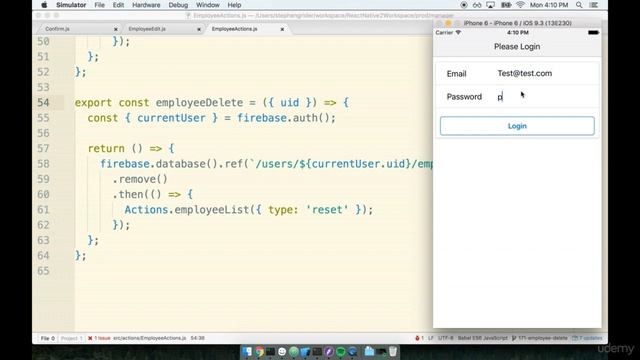Open Notification Center
640x360 pixels.
[x=594, y=5]
